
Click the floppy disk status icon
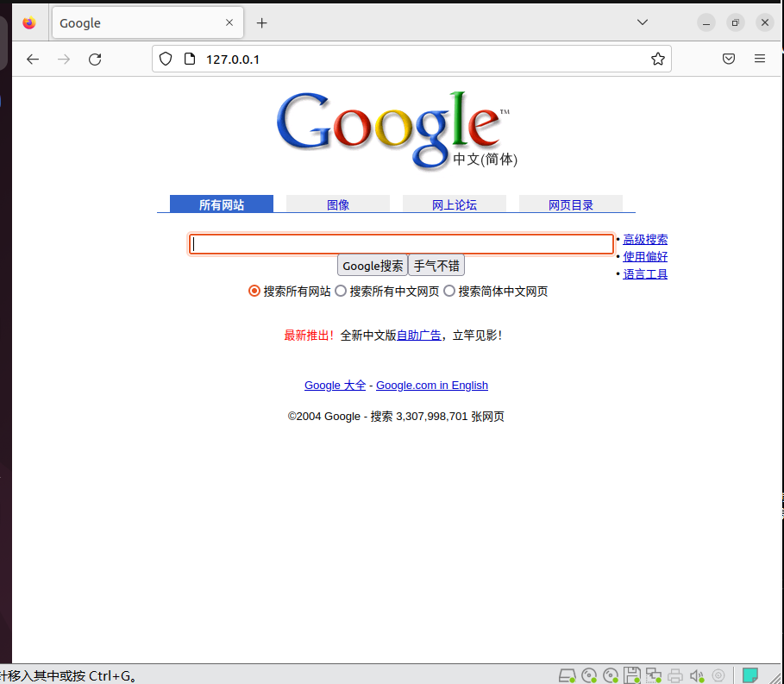click(x=632, y=675)
